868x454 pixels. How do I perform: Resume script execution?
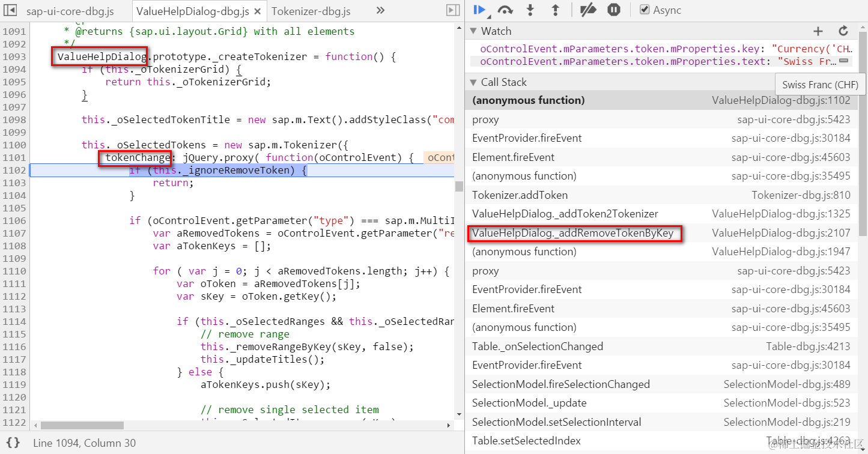(479, 10)
